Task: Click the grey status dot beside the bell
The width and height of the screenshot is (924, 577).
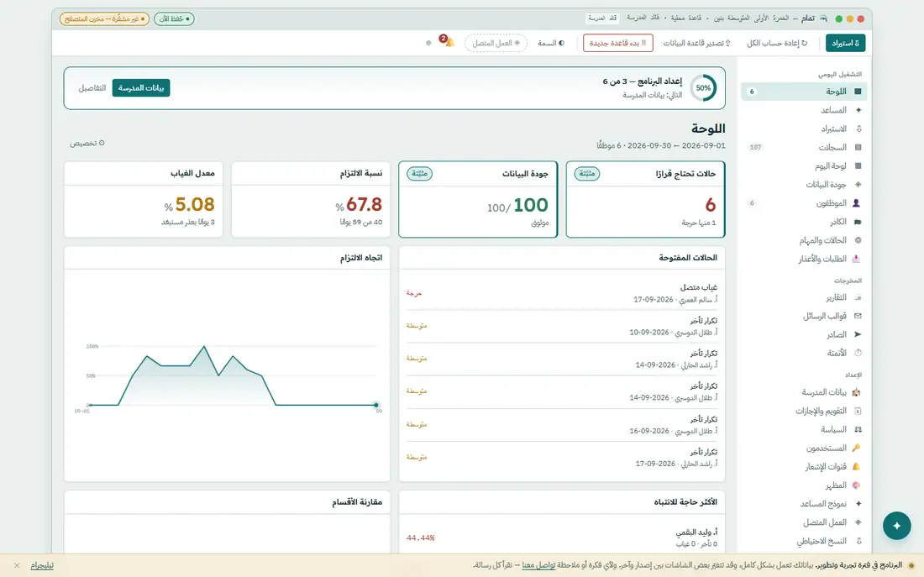Action: 428,43
